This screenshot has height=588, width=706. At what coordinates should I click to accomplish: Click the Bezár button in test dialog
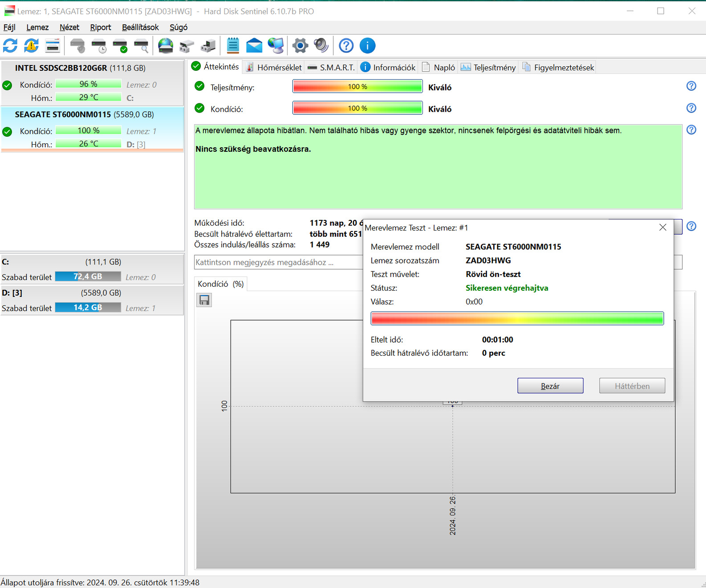click(550, 386)
